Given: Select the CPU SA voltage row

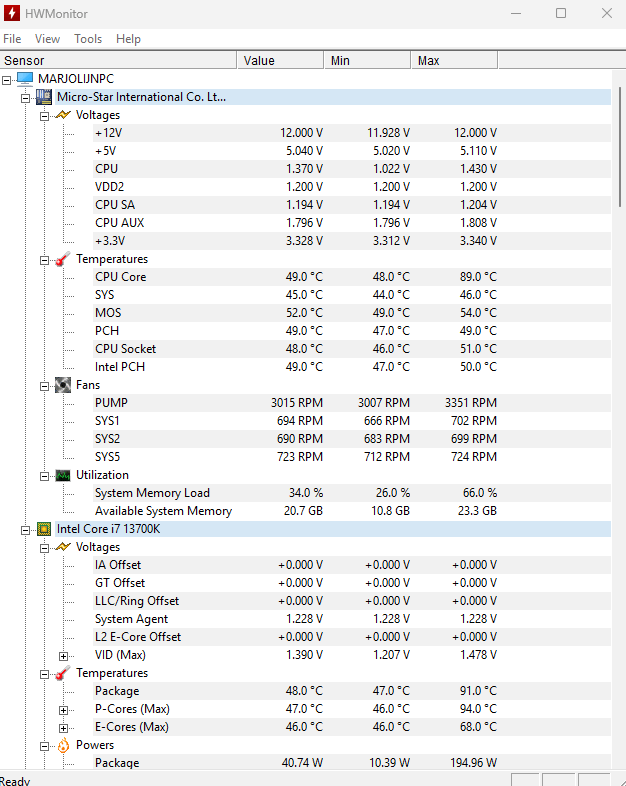Looking at the screenshot, I should [352, 205].
